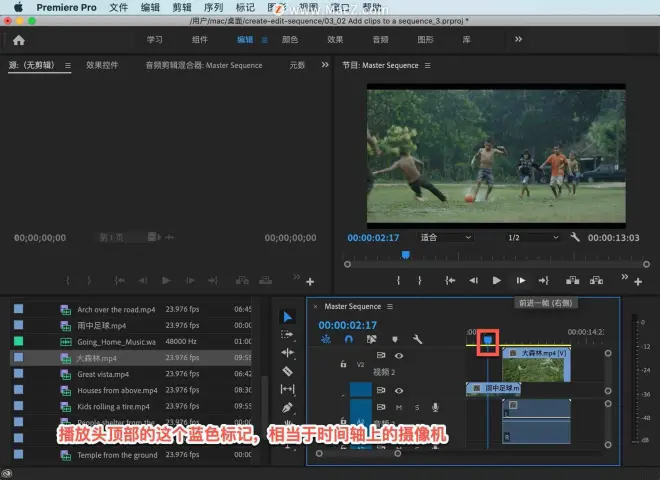
Task: Solo the audio track with S
Action: coord(417,408)
